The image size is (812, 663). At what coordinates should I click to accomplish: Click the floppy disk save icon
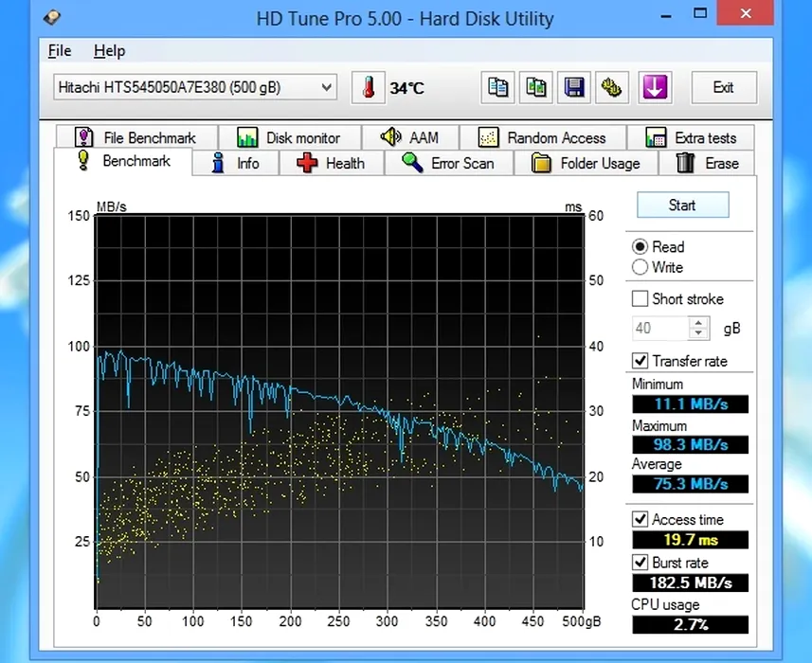(x=574, y=88)
